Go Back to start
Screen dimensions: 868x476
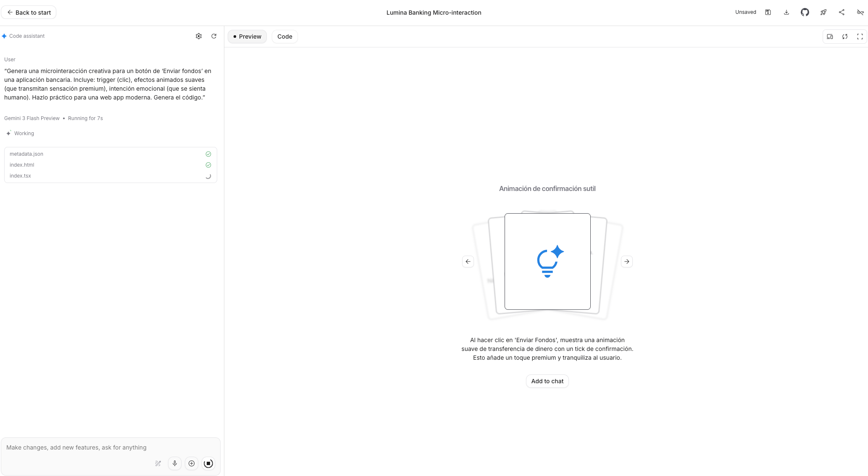29,13
